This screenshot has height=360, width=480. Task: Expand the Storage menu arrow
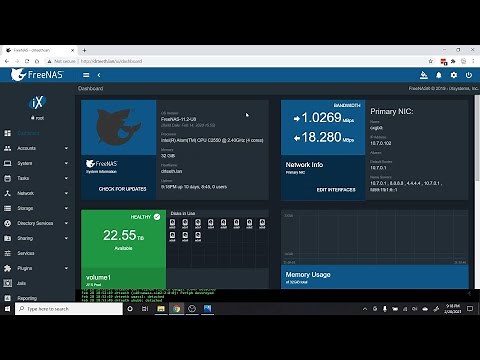click(66, 208)
